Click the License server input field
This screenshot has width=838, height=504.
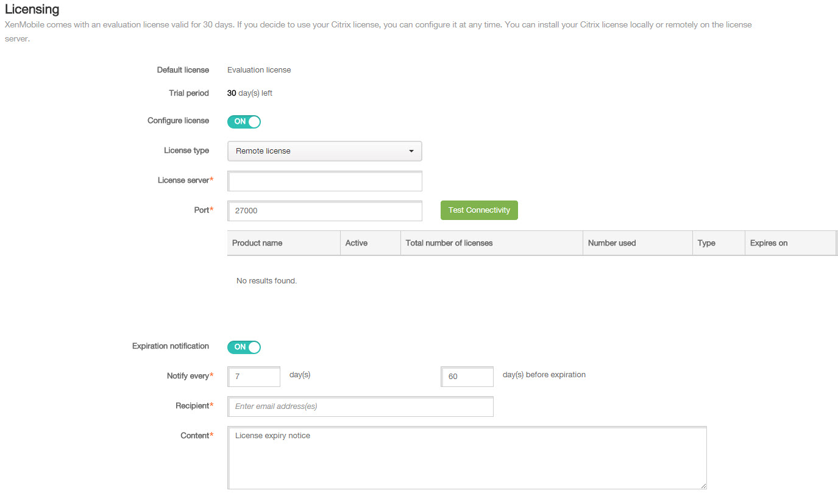click(324, 181)
